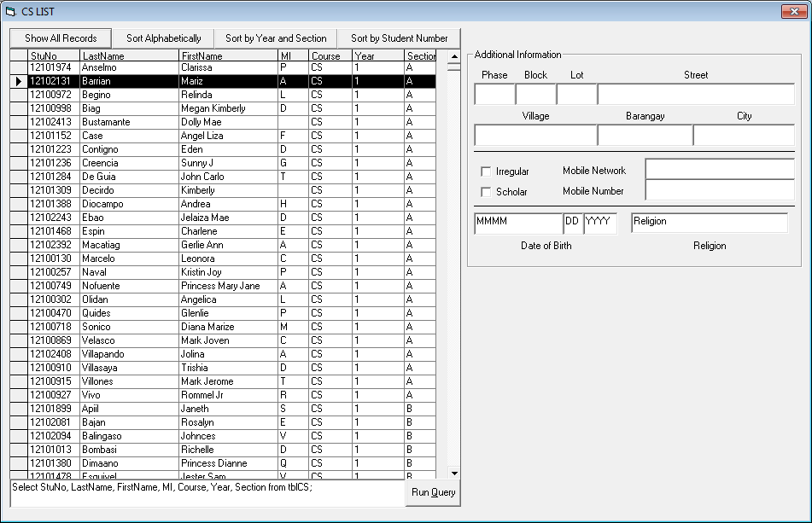Sort records by Year and Section
The image size is (812, 523).
coord(276,38)
